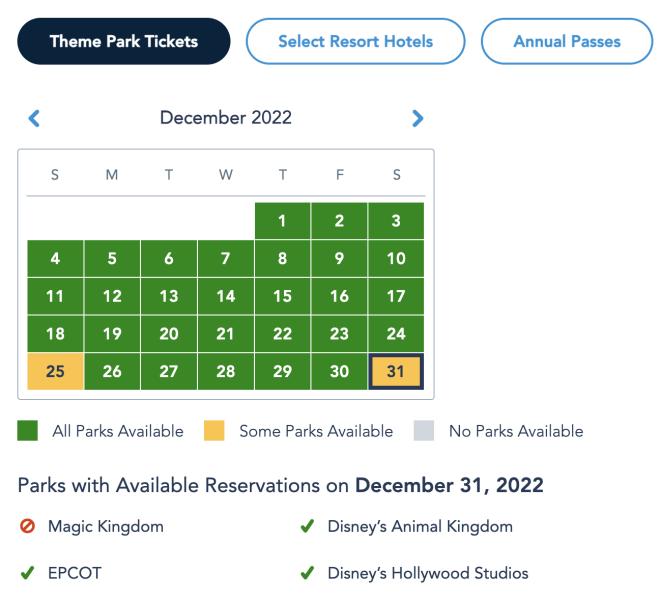The height and width of the screenshot is (600, 660).
Task: Go to previous month with left arrow
Action: (x=34, y=119)
